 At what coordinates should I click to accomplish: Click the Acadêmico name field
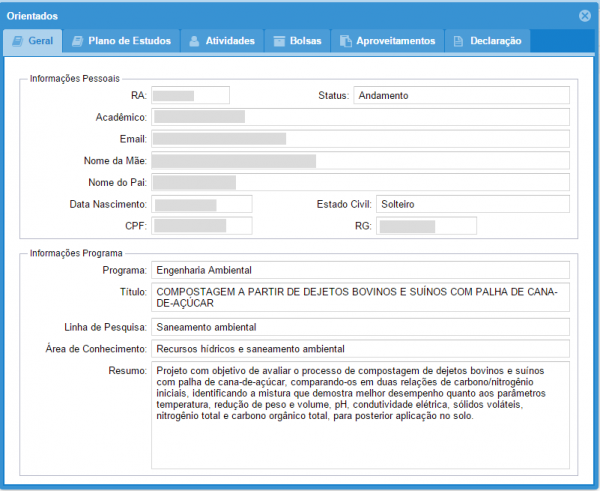click(360, 117)
